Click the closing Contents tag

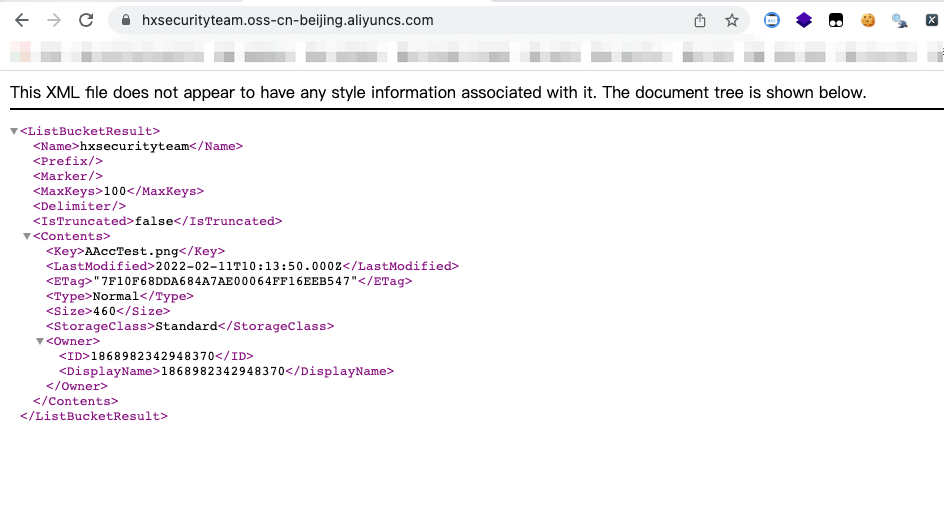76,401
